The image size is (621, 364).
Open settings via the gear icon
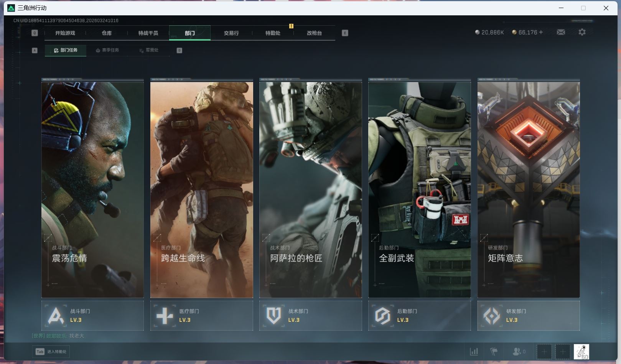coord(582,32)
